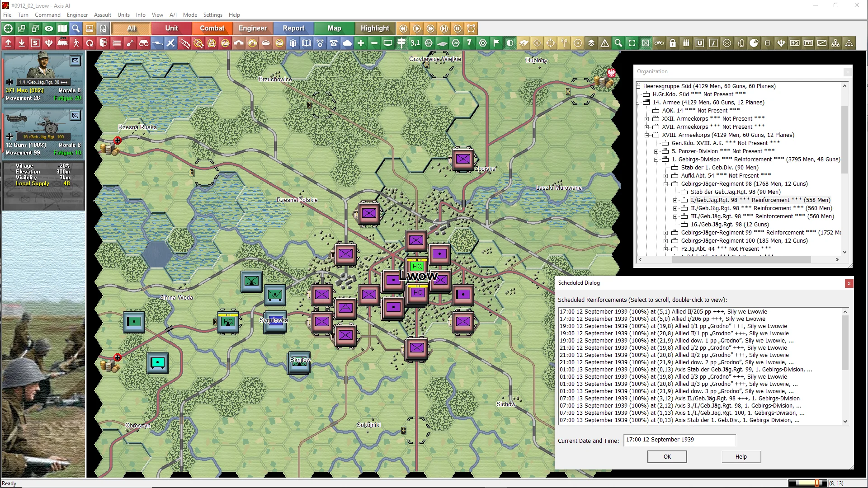Screen dimensions: 868x488
Task: Collapse the 1. Gebirgs-Division tree node
Action: [x=656, y=160]
